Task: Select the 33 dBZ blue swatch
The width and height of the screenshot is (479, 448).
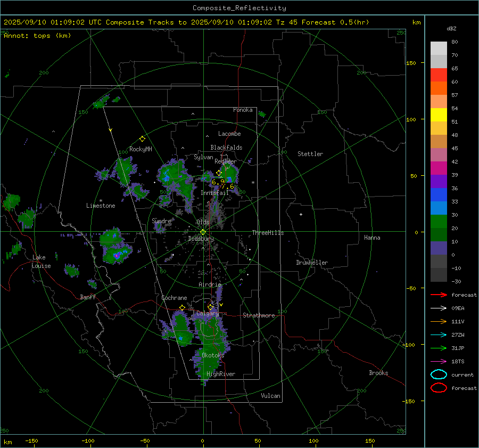Action: pos(439,194)
